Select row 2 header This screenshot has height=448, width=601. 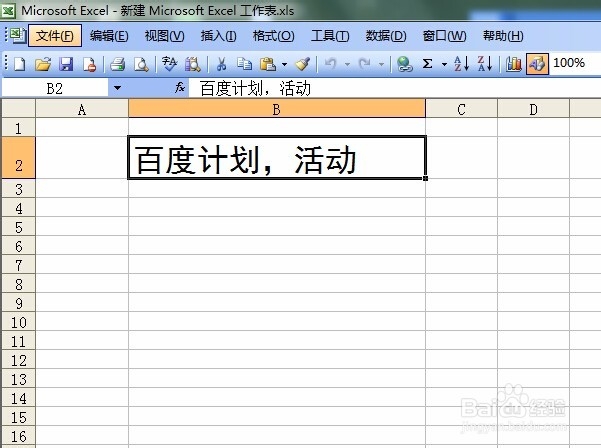tap(18, 158)
